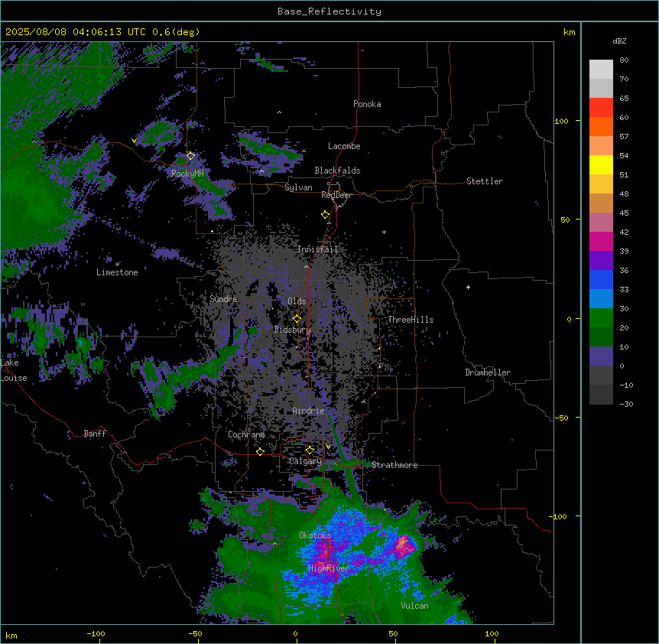Image resolution: width=659 pixels, height=644 pixels.
Task: Click the Olds town label
Action: click(x=297, y=301)
